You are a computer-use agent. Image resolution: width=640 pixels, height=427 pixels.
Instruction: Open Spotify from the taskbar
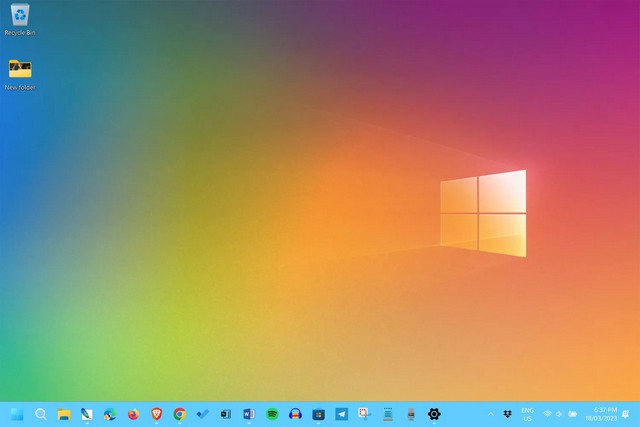pos(272,414)
